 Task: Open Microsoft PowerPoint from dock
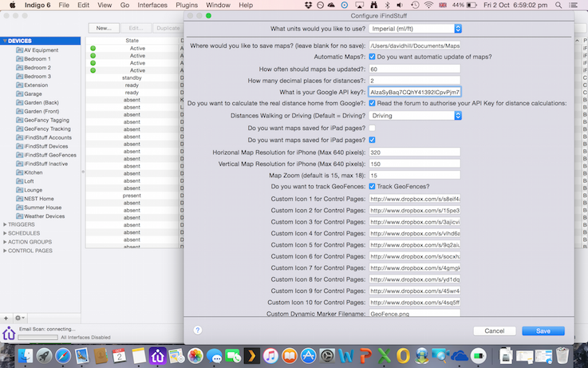pos(365,355)
